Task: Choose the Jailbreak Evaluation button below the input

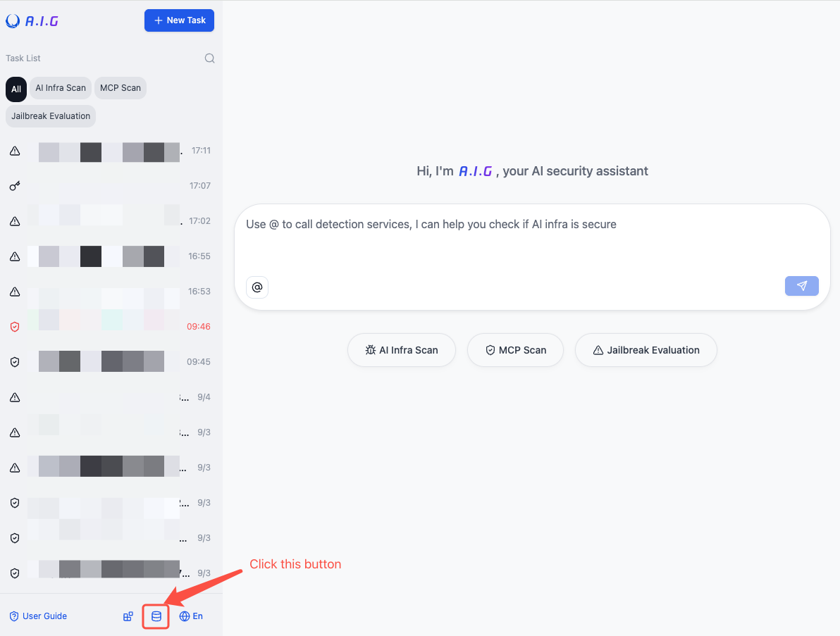Action: pos(646,350)
